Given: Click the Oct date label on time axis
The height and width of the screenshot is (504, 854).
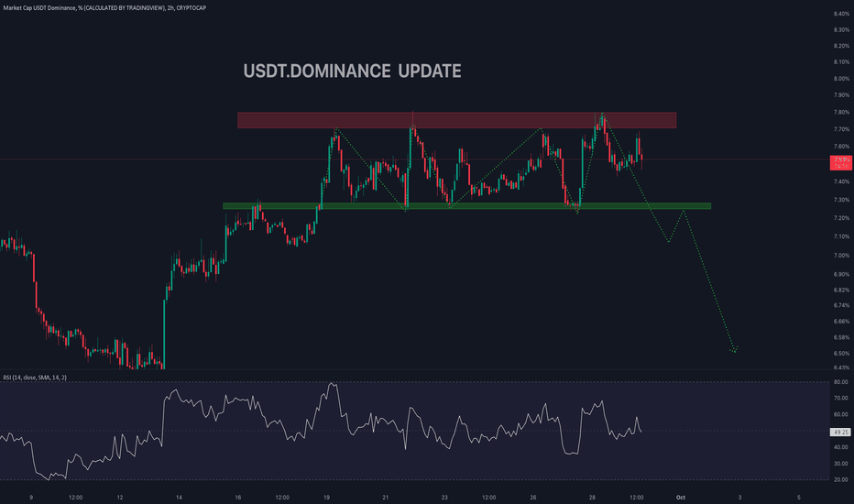Looking at the screenshot, I should 680,498.
